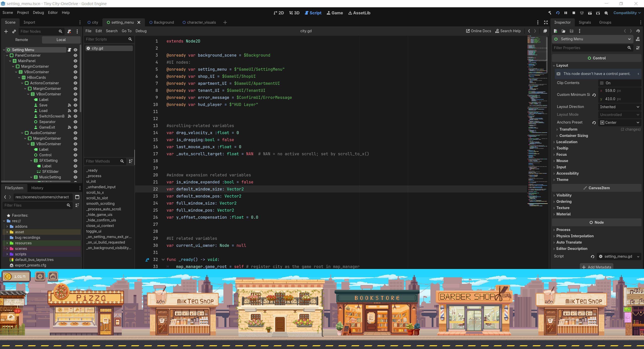This screenshot has width=644, height=349.
Task: Reload the running project with the blue arrow
Action: pos(558,13)
